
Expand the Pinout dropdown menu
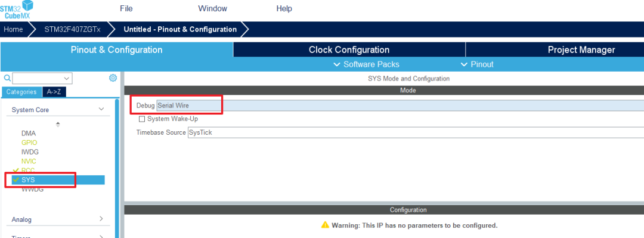[x=477, y=64]
